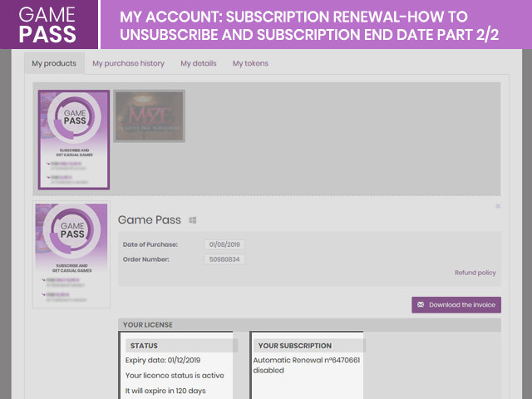This screenshot has width=532, height=399.
Task: Click the 'Order Number:' label
Action: (146, 259)
